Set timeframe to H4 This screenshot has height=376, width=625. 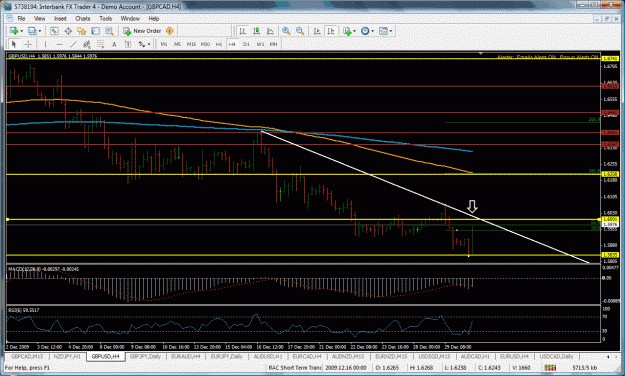tap(232, 44)
